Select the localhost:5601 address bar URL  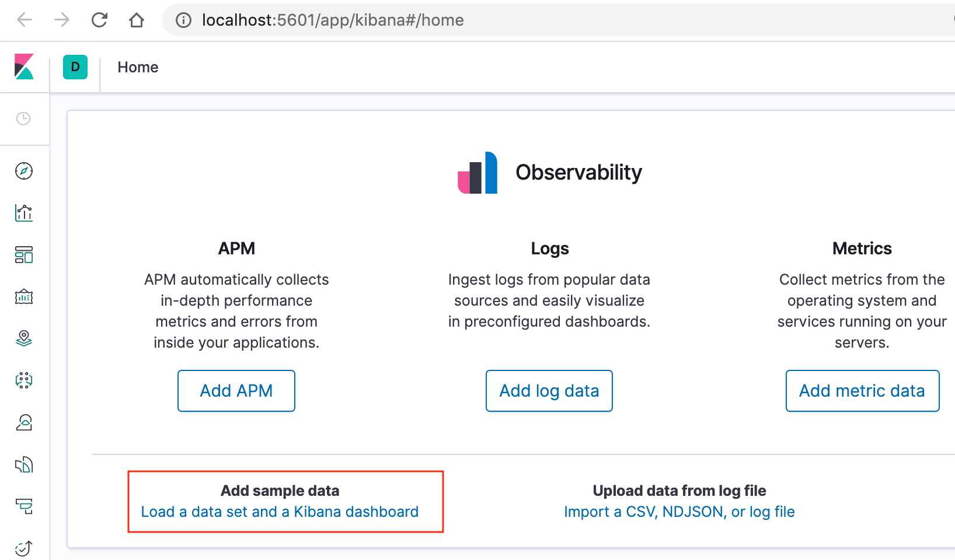(333, 20)
